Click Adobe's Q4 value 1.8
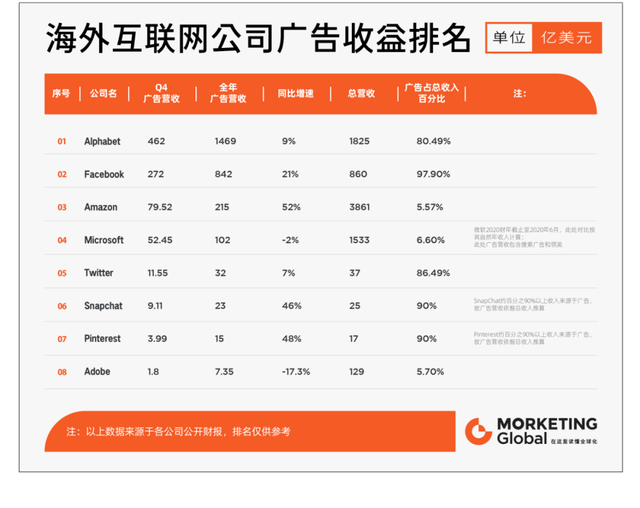Image resolution: width=640 pixels, height=508 pixels. (153, 372)
